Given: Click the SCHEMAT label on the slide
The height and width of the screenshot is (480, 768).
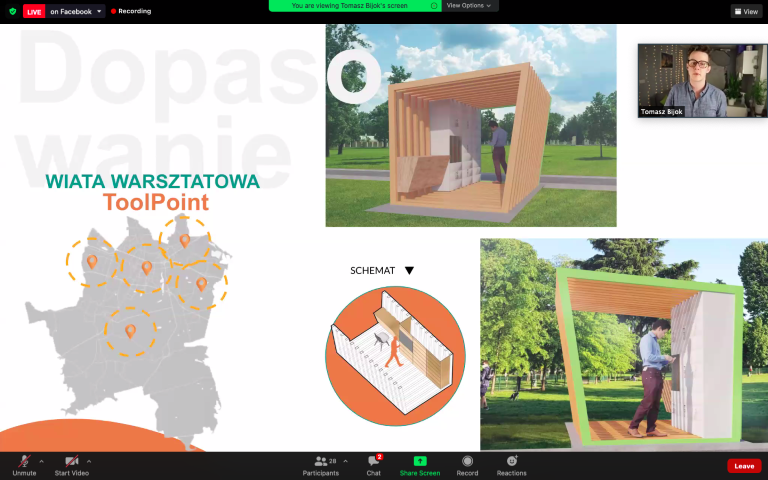Looking at the screenshot, I should 373,270.
